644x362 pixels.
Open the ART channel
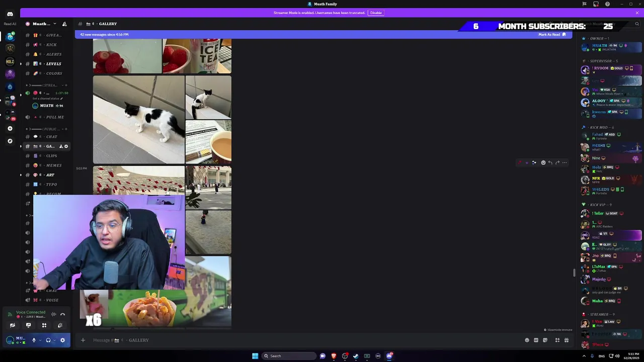pos(46,175)
